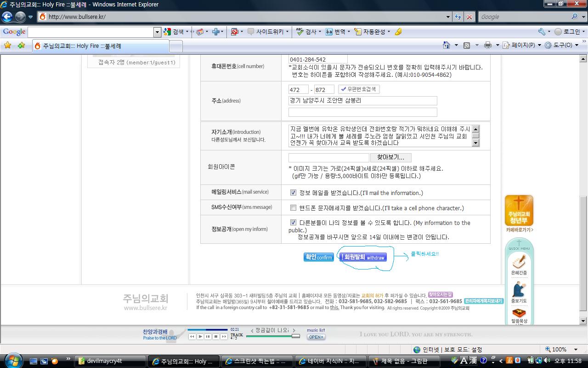The width and height of the screenshot is (588, 368).
Task: Click the 우편번호검색 postal code search button
Action: point(359,89)
